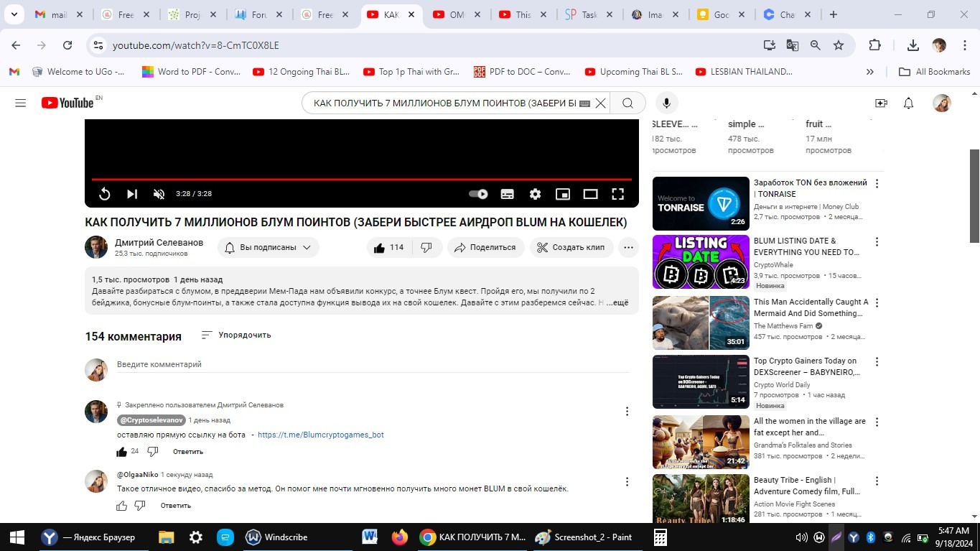The image size is (980, 551).
Task: Dislike the @OlgaaNiko comment
Action: pyautogui.click(x=140, y=506)
